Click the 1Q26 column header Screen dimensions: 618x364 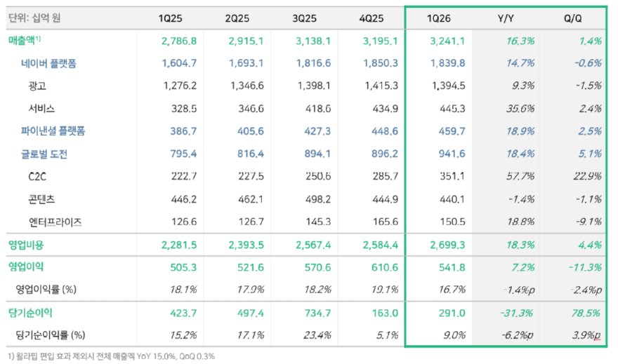coord(439,18)
